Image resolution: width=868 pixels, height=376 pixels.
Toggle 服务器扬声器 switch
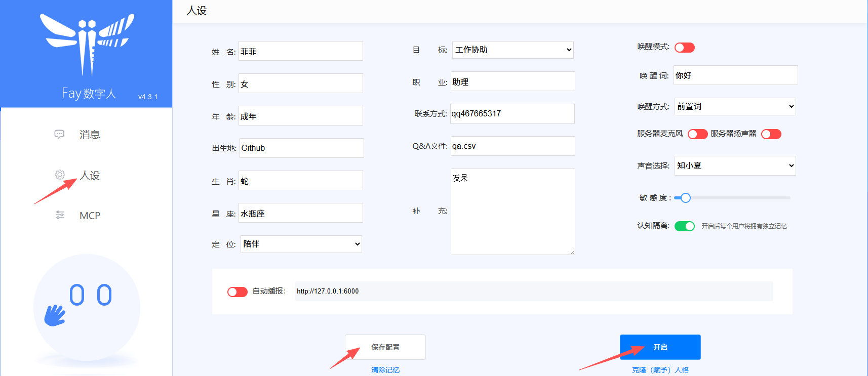pyautogui.click(x=771, y=134)
